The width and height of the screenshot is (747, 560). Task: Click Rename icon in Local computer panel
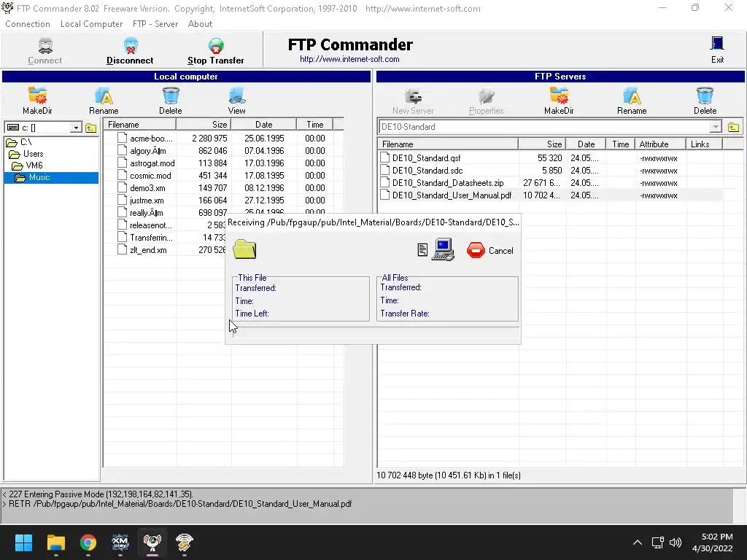(x=104, y=96)
